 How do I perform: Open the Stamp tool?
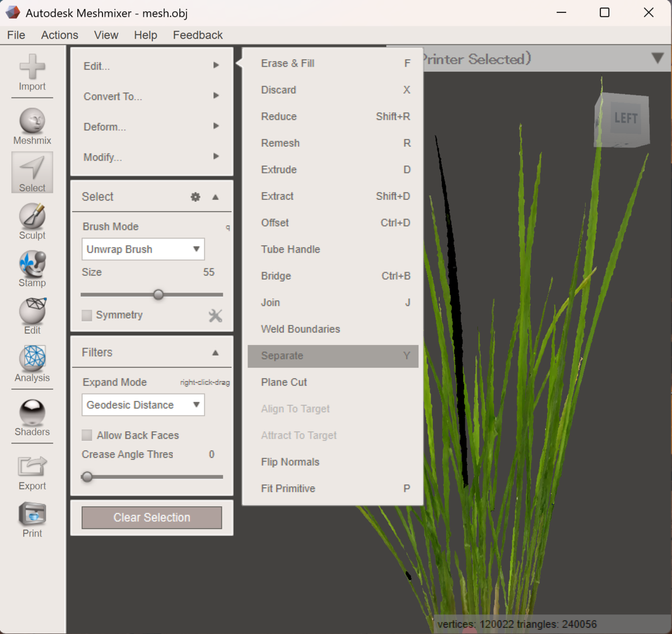32,269
